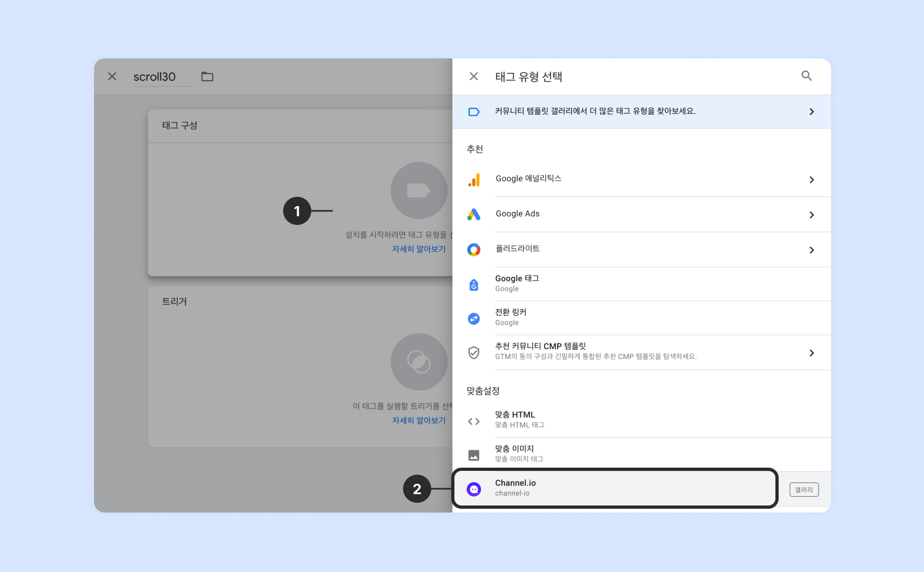Open 자세히 알아보기 link under 트리거
924x572 pixels.
419,420
